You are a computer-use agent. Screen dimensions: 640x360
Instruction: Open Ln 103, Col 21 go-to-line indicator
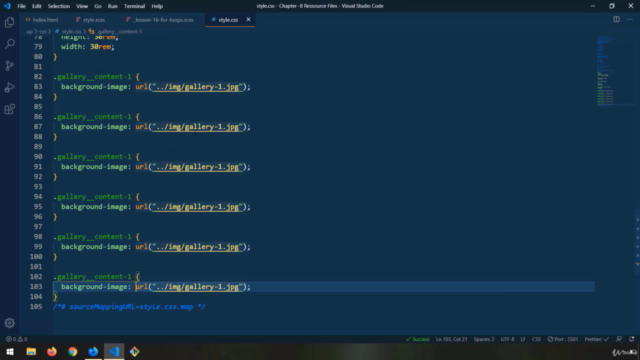coord(451,339)
